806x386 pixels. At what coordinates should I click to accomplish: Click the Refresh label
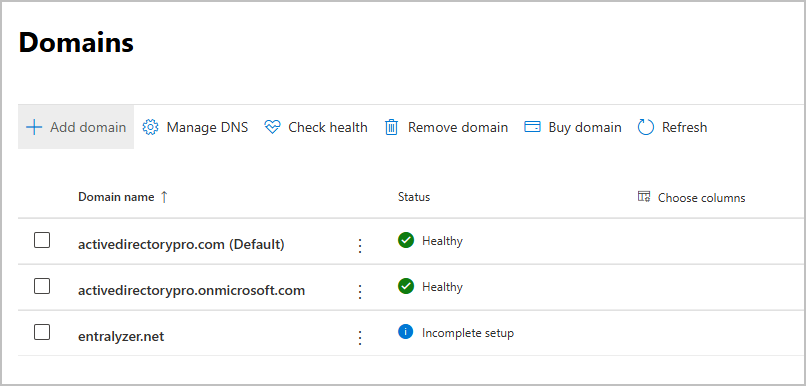tap(685, 127)
